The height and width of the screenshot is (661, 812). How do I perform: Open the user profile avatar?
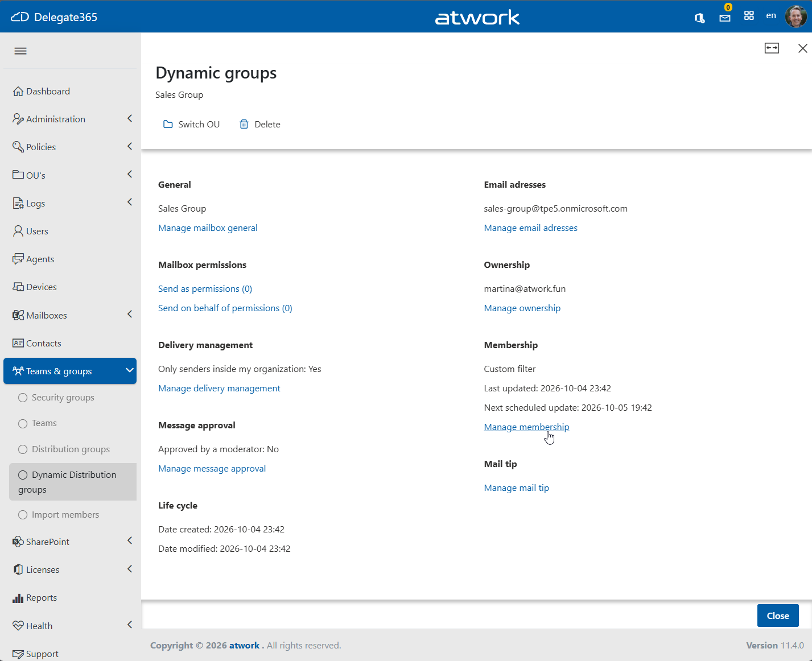[795, 16]
